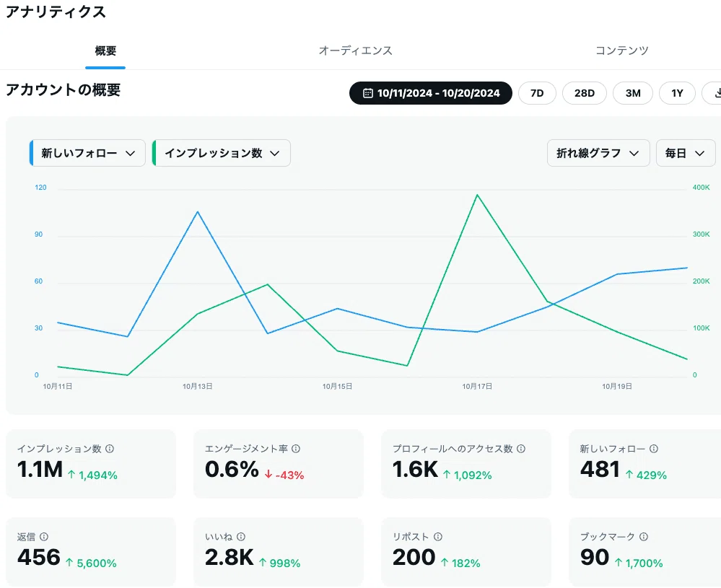Viewport: 721px width, 588px height.
Task: Select the 7D time range
Action: (x=537, y=93)
